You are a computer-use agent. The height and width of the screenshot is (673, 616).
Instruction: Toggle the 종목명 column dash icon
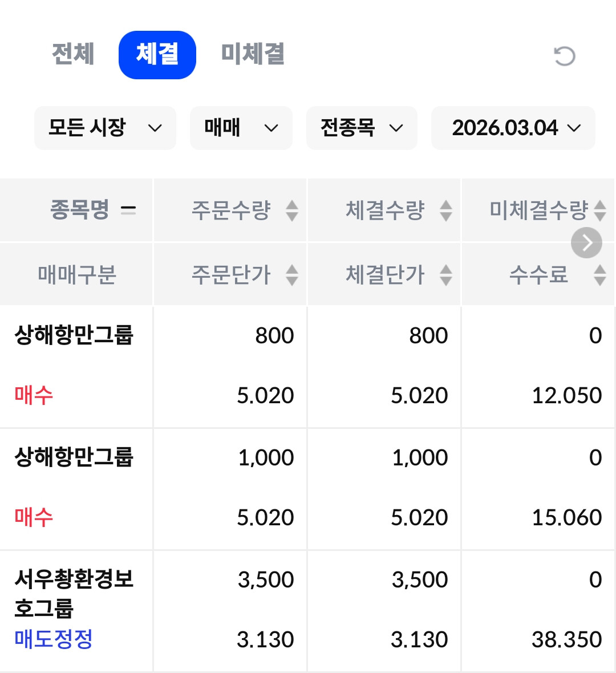[128, 210]
